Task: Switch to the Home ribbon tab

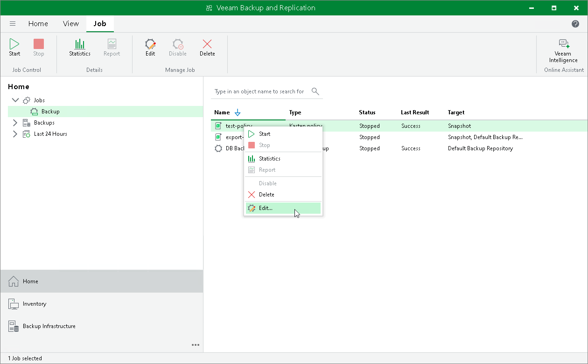Action: click(38, 24)
